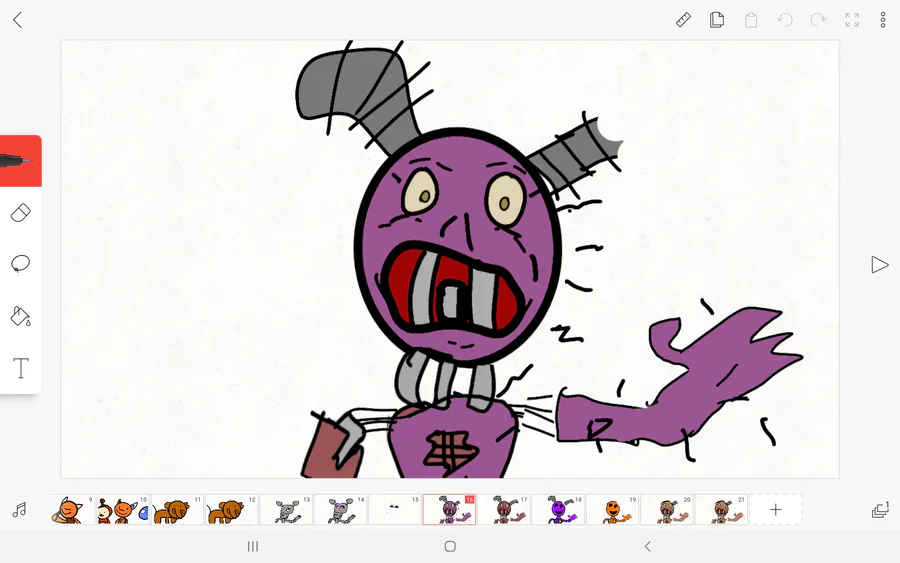Select the Lasso selection tool
900x563 pixels.
coord(21,263)
